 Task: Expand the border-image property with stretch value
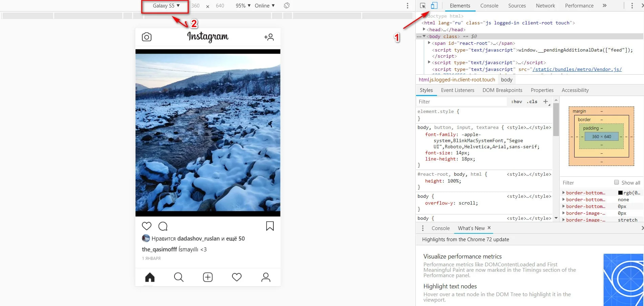[x=563, y=220]
